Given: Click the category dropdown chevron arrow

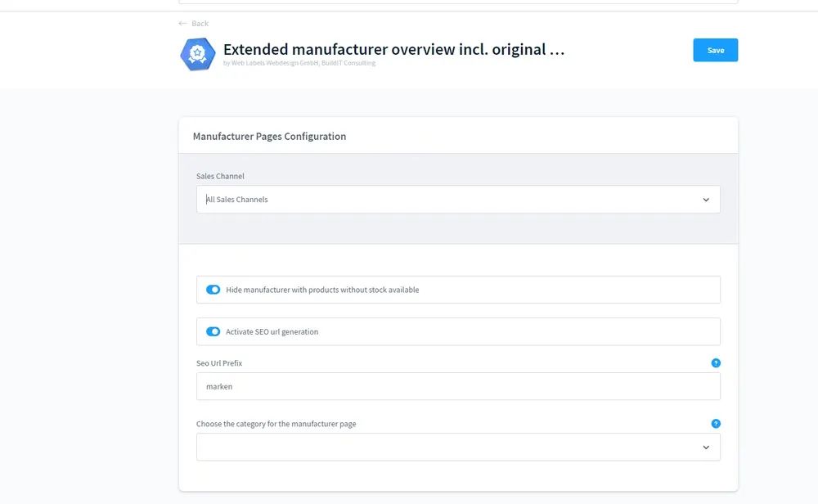Looking at the screenshot, I should pos(706,448).
